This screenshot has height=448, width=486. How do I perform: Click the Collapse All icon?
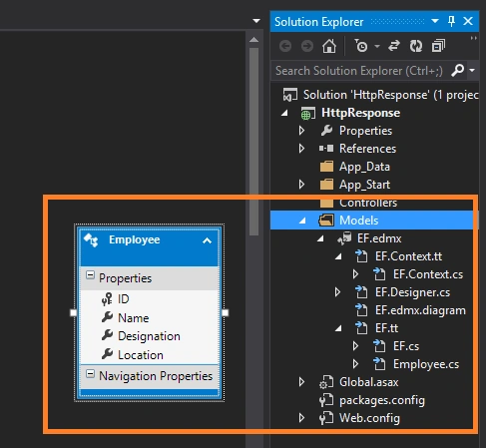438,46
